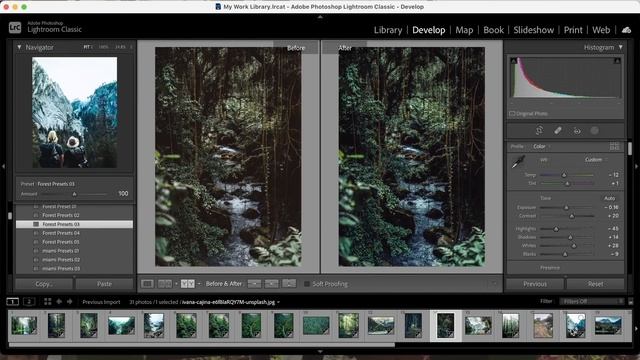Open the white balance Custom dropdown
This screenshot has width=640, height=360.
tap(596, 159)
